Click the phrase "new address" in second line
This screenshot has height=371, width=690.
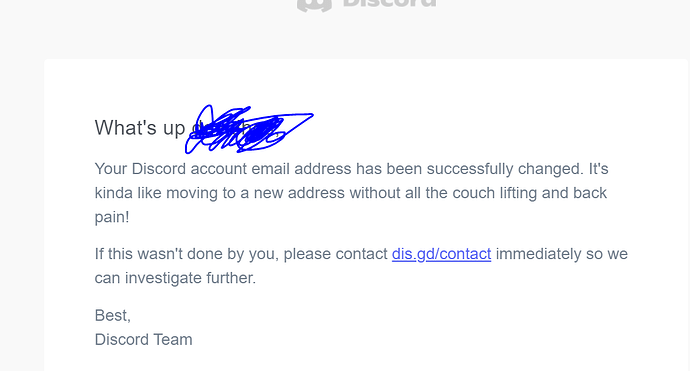pos(299,193)
